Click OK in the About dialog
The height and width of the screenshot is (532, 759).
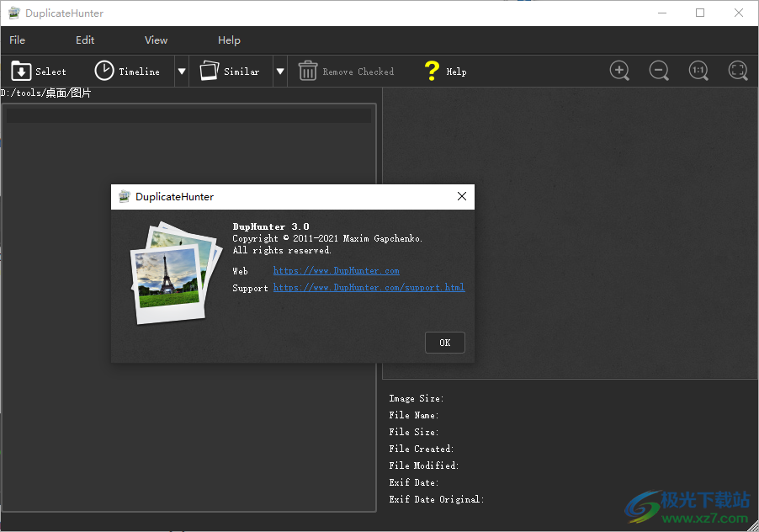pos(445,343)
